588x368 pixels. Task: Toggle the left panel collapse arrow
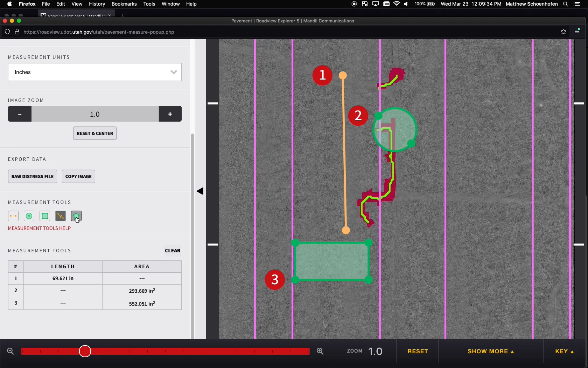tap(201, 191)
